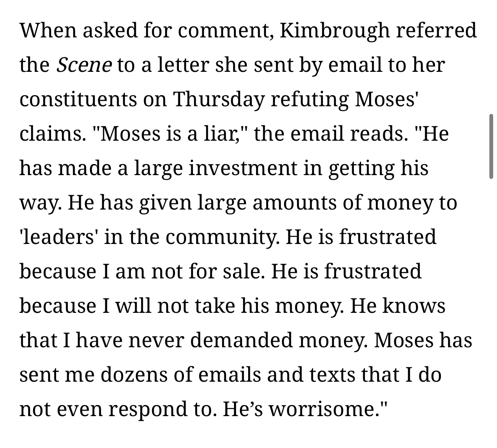Viewport: 497px width, 448px height.
Task: Click the word "constituents" in the article
Action: (x=78, y=99)
